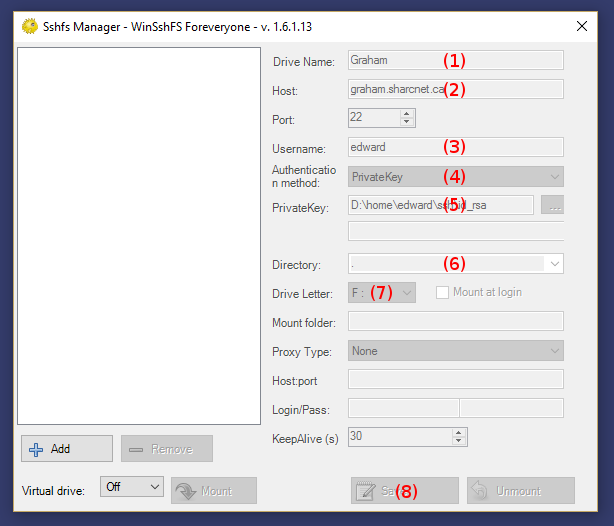Decrease the KeepAlive value with down arrow
614x526 pixels.
coord(459,441)
